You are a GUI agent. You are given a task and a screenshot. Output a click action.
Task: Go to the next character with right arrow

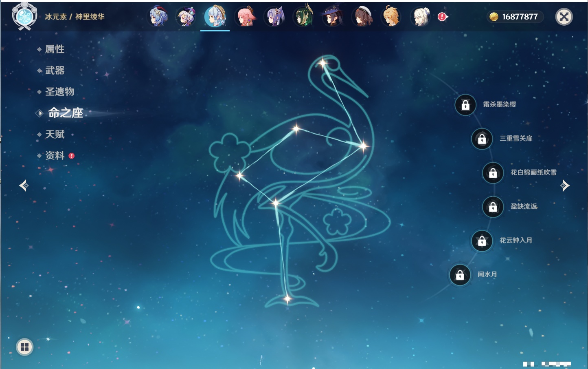pyautogui.click(x=565, y=186)
